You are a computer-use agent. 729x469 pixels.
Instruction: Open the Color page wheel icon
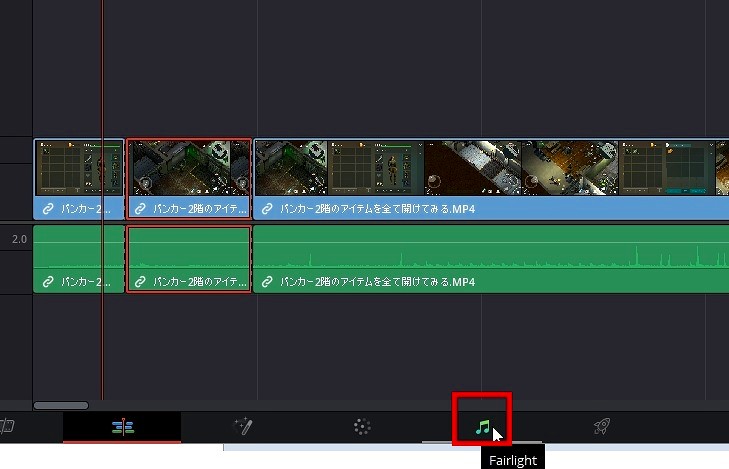[362, 427]
